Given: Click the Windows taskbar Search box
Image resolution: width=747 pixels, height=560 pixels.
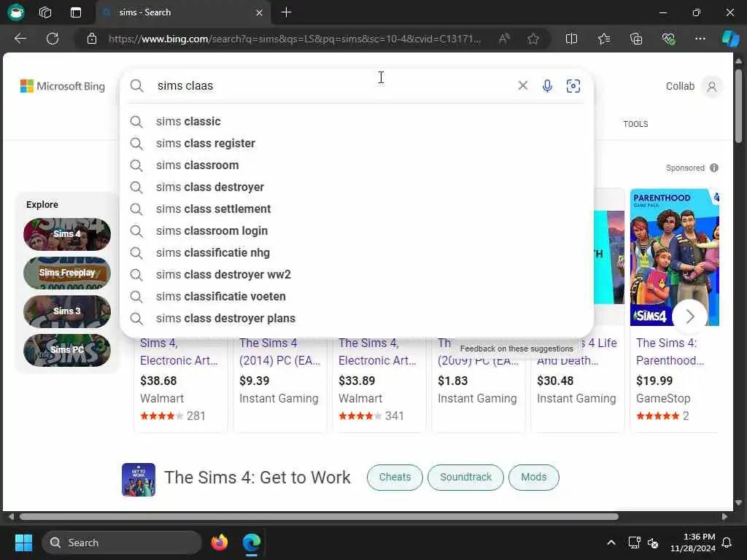Looking at the screenshot, I should 122,542.
